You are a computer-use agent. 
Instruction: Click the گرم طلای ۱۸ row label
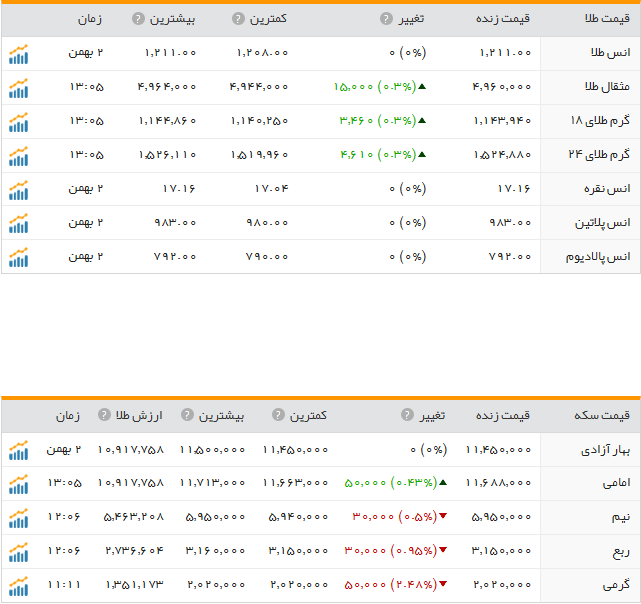click(600, 121)
